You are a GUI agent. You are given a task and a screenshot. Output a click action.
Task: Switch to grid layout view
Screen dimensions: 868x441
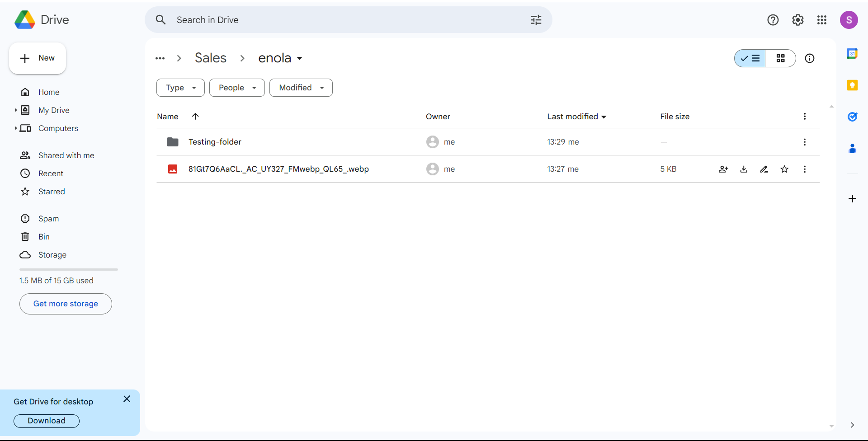[780, 58]
